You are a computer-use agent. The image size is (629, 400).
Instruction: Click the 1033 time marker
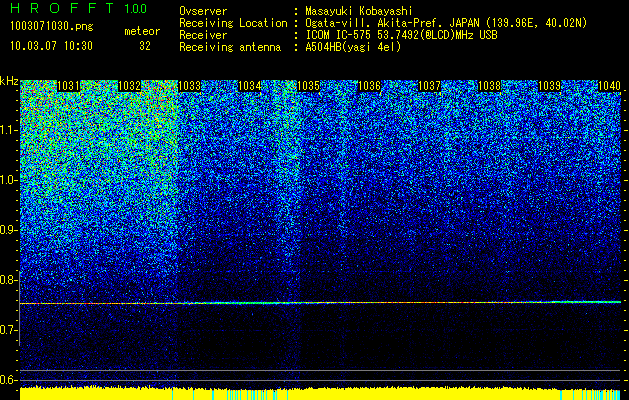click(189, 86)
